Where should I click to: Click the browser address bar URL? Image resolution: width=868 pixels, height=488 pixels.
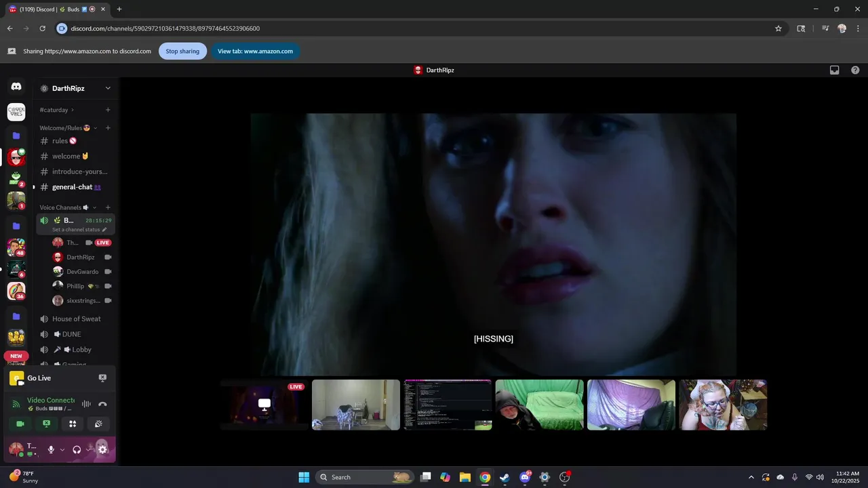point(165,28)
